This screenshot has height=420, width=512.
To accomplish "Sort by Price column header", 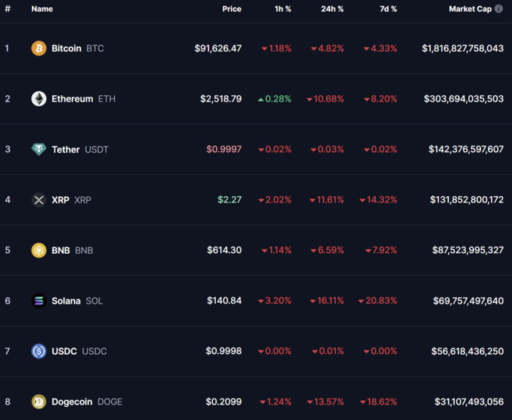I will pos(232,9).
